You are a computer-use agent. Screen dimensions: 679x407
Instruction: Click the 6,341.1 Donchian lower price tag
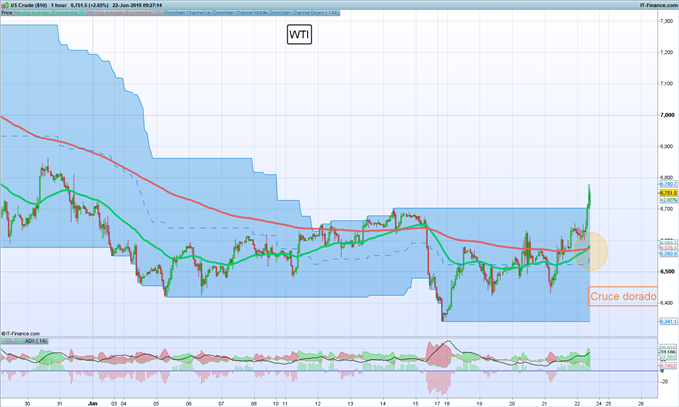coord(668,321)
